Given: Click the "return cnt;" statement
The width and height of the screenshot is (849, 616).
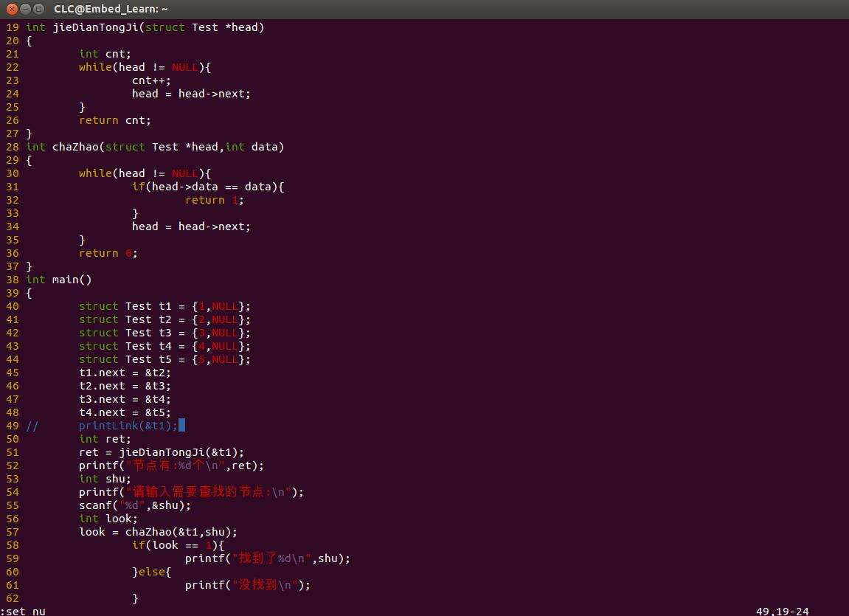Looking at the screenshot, I should pos(114,120).
